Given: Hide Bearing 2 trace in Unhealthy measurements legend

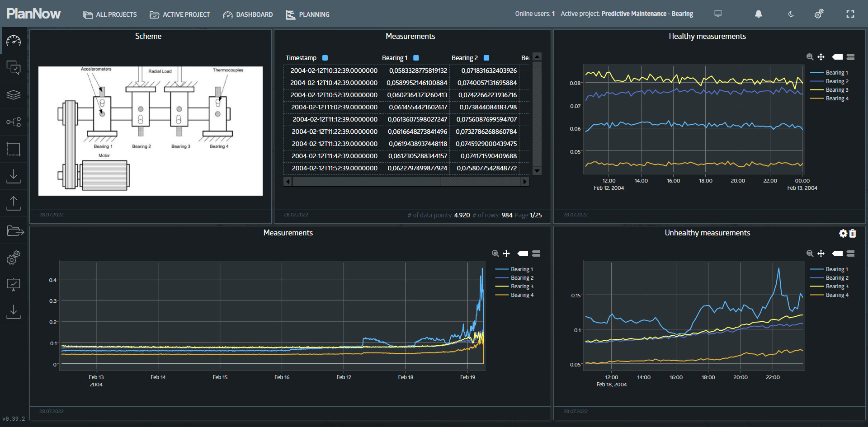Looking at the screenshot, I should pyautogui.click(x=830, y=278).
